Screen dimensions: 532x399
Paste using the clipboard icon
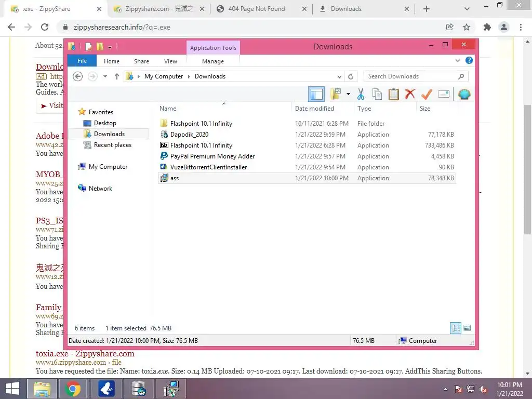point(394,94)
